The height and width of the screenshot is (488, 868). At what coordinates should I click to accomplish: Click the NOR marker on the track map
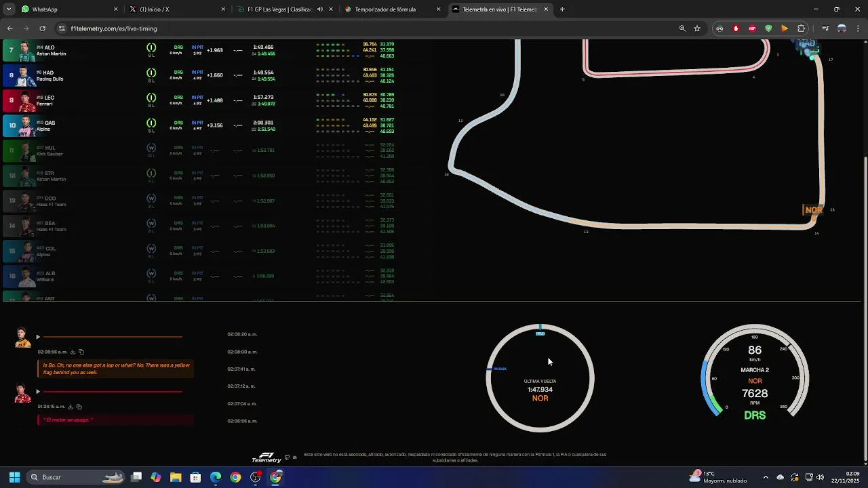[813, 210]
